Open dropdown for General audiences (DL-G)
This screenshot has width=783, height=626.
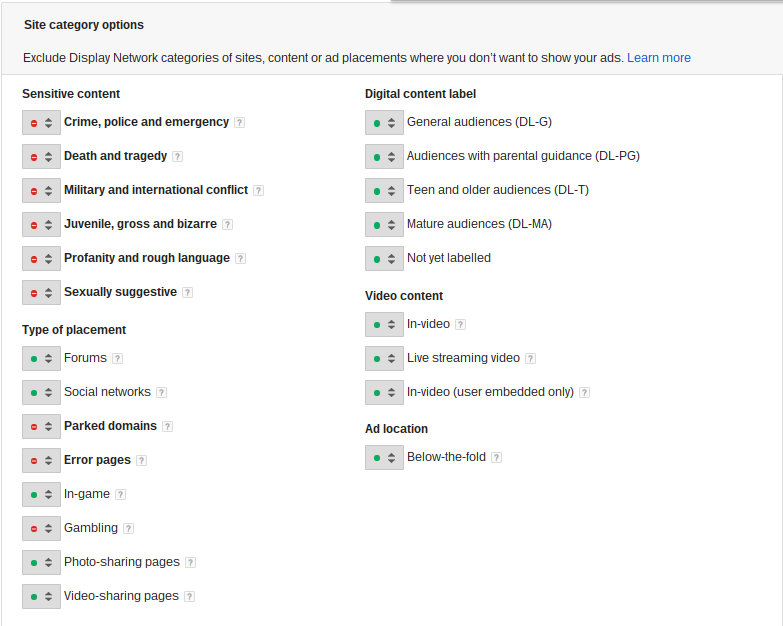coord(385,123)
